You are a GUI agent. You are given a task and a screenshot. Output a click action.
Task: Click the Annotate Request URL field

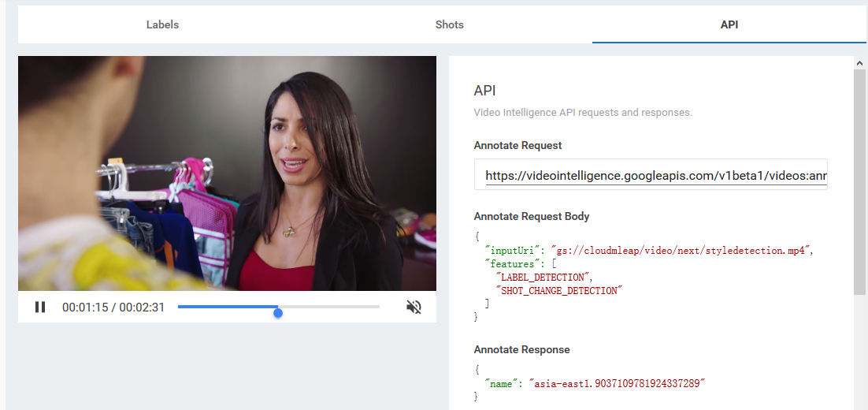(651, 174)
